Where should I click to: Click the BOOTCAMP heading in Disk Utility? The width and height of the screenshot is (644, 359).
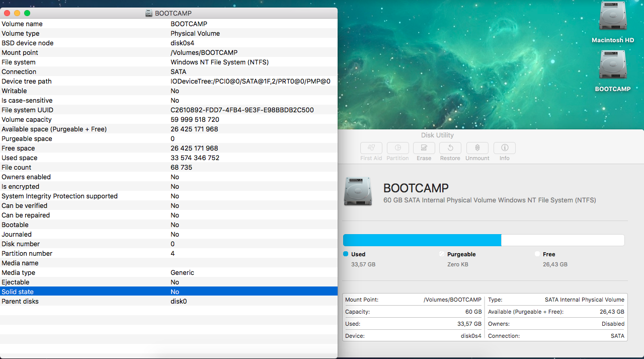(x=416, y=188)
